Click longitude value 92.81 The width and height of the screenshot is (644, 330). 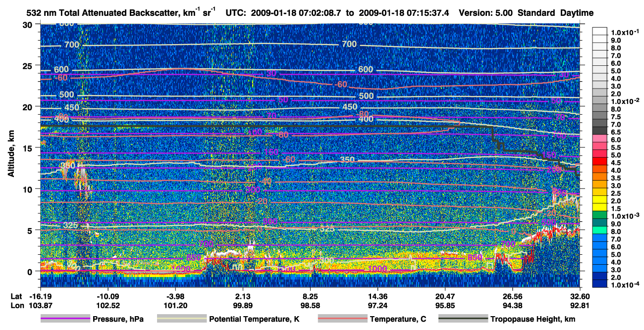[580, 305]
